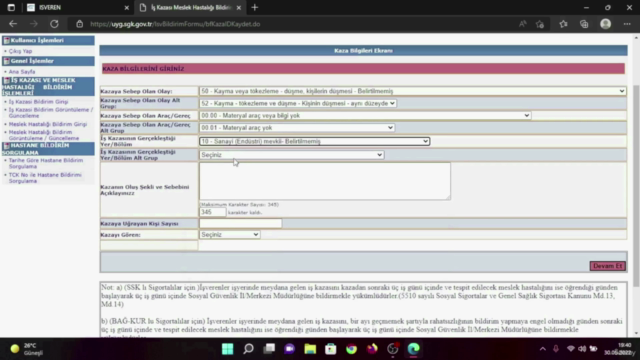Open the favorites list
Viewport: 640px width, 360px height.
(564, 24)
